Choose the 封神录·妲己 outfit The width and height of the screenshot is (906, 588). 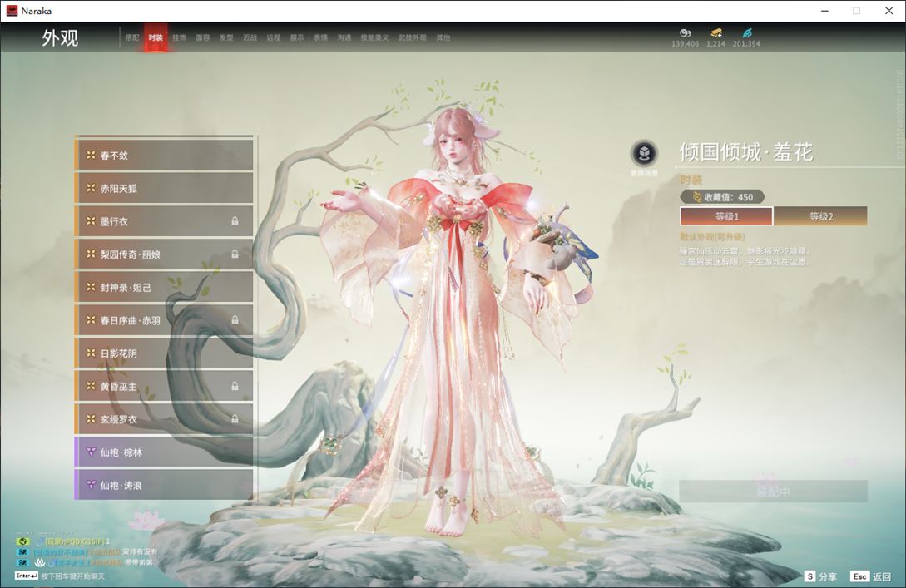(164, 286)
